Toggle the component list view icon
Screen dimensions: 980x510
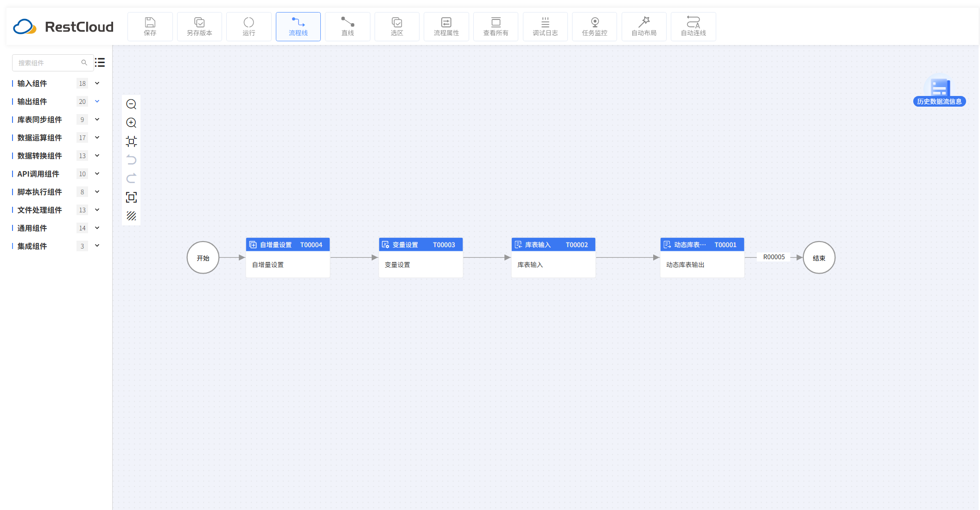[100, 62]
